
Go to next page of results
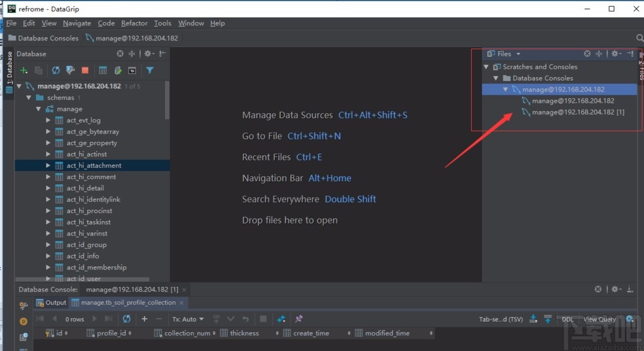94,319
